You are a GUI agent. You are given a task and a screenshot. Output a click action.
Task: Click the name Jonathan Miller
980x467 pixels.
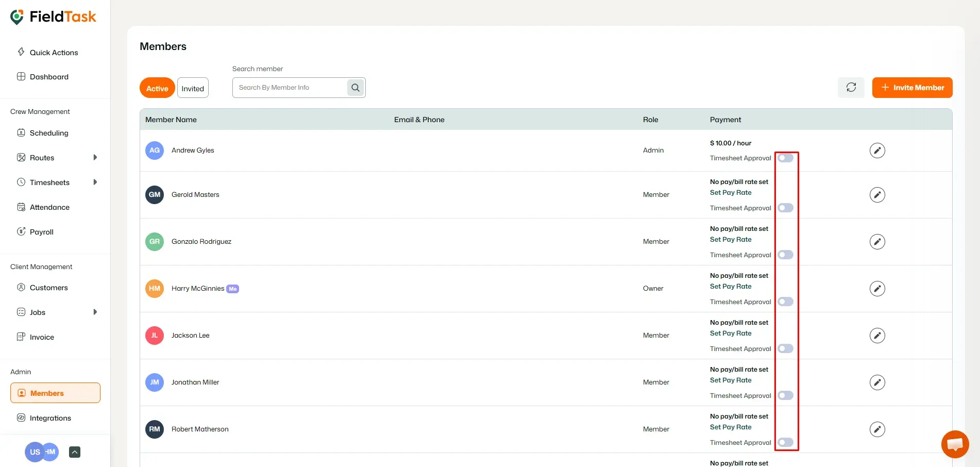click(195, 382)
